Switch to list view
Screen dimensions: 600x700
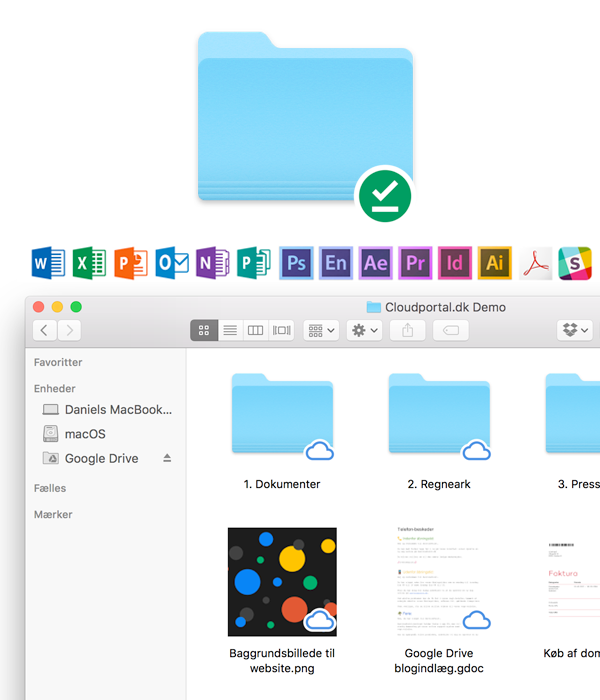(230, 330)
